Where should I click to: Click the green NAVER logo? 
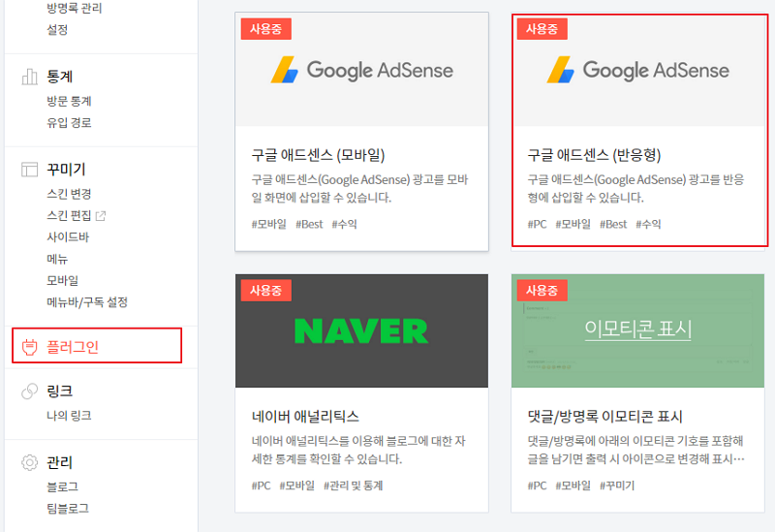click(361, 330)
